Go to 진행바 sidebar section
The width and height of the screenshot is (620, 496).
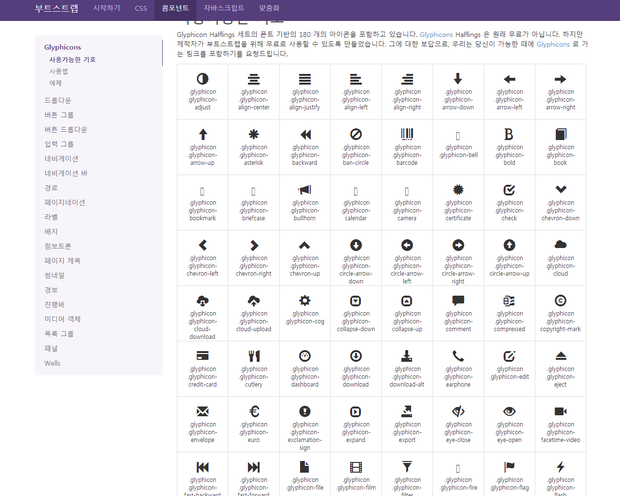(x=55, y=305)
